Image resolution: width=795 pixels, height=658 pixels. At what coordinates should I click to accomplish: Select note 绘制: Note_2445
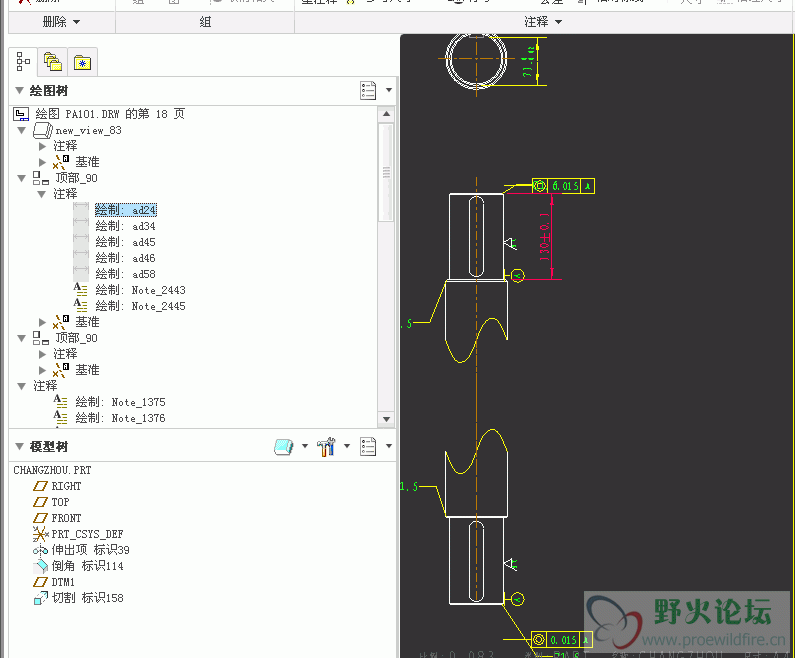(x=140, y=306)
